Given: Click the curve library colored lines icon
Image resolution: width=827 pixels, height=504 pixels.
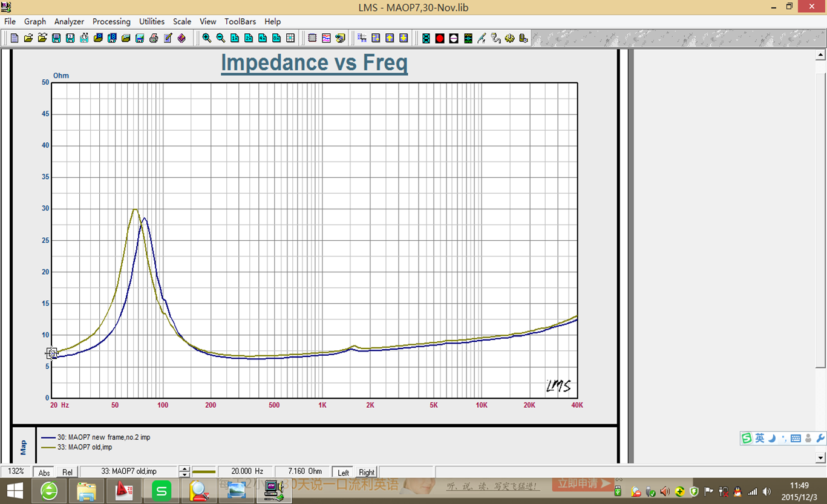Looking at the screenshot, I should click(326, 38).
